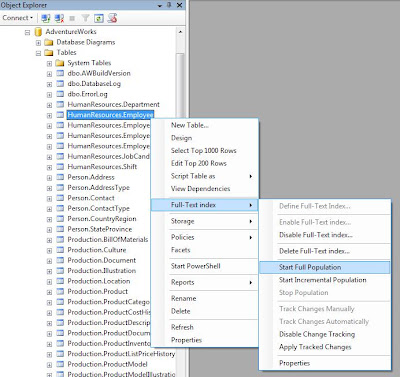Click the Database Diagrams folder icon
The image size is (400, 377).
49,42
